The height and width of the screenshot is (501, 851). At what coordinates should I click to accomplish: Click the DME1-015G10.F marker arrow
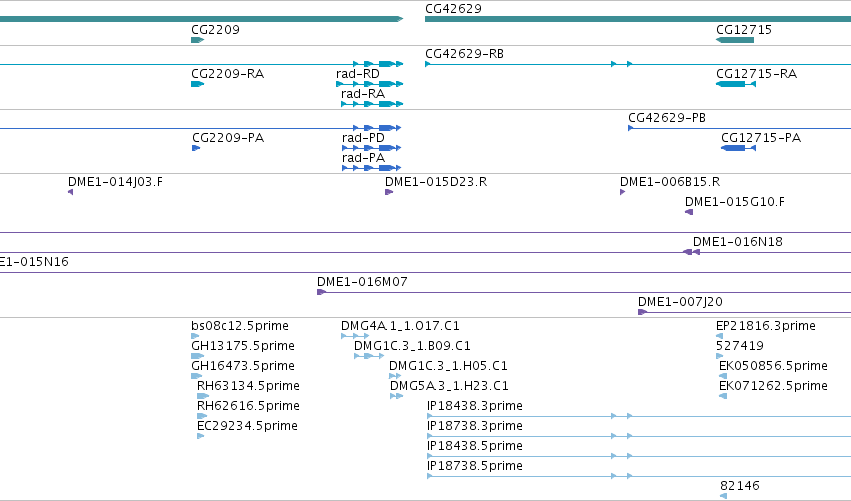coord(689,212)
